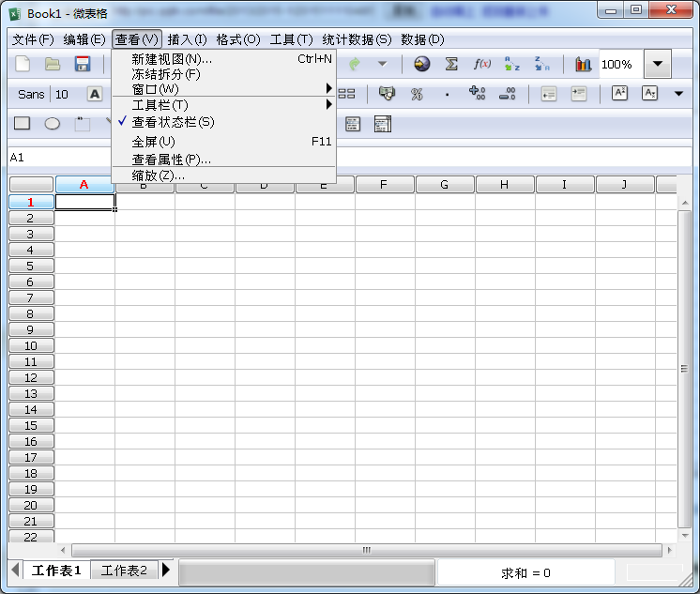700x594 pixels.
Task: Click the Save floppy disk icon
Action: (83, 64)
